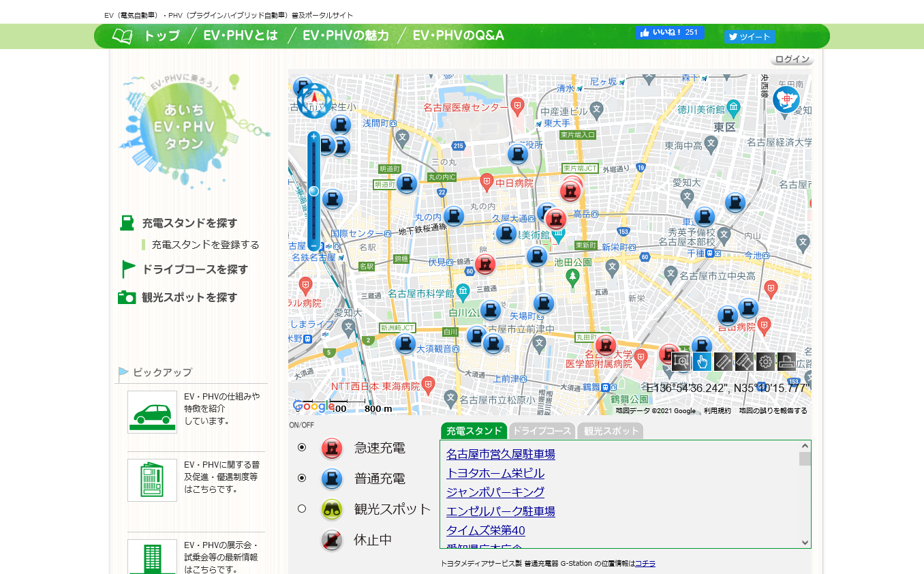
Task: Click the ログイン button
Action: coord(792,59)
